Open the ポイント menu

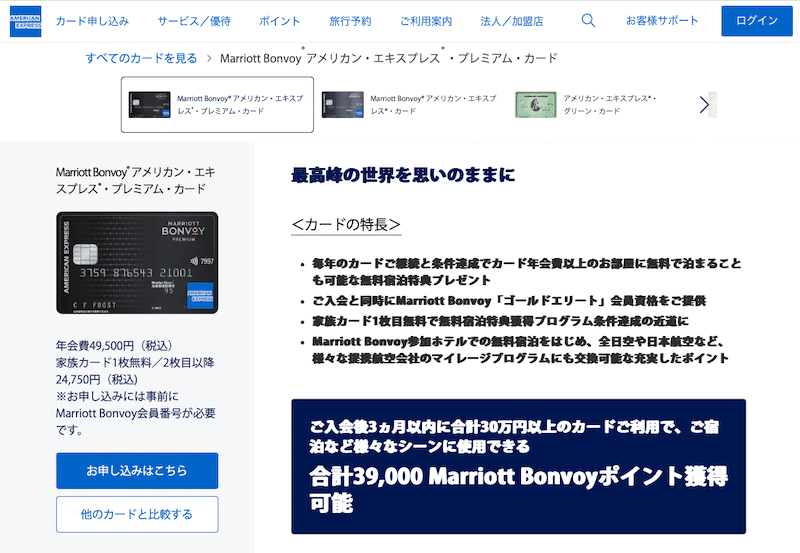280,21
